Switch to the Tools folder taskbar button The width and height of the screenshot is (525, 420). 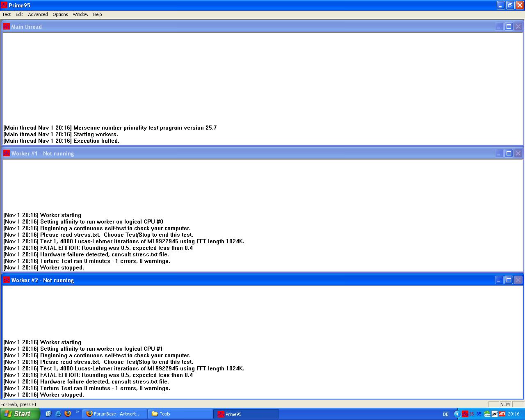180,414
